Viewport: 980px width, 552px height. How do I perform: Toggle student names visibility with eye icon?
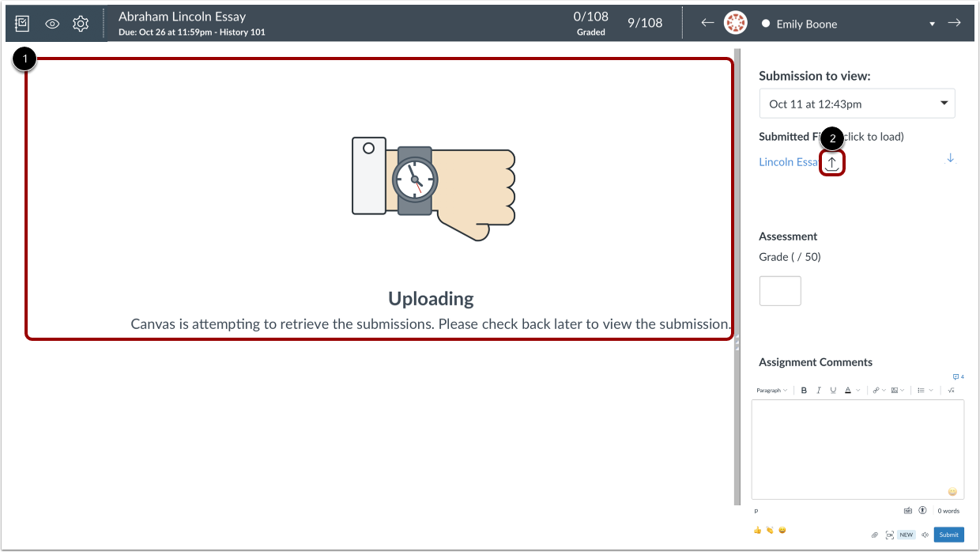point(52,23)
